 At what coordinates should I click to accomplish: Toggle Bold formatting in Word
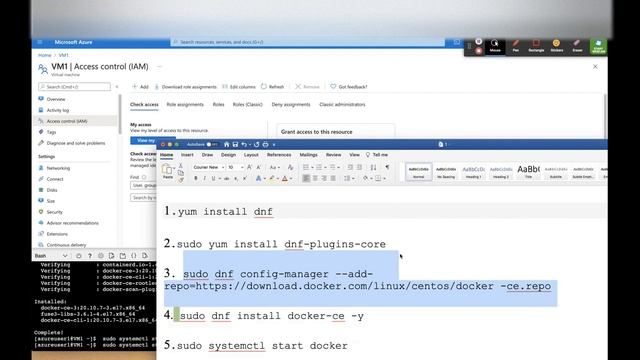coord(196,178)
